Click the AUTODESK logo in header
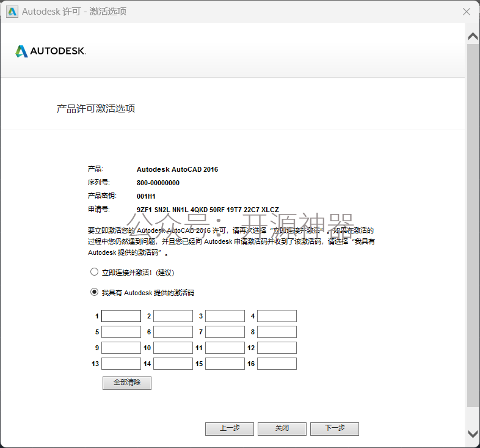480x448 pixels. point(51,51)
